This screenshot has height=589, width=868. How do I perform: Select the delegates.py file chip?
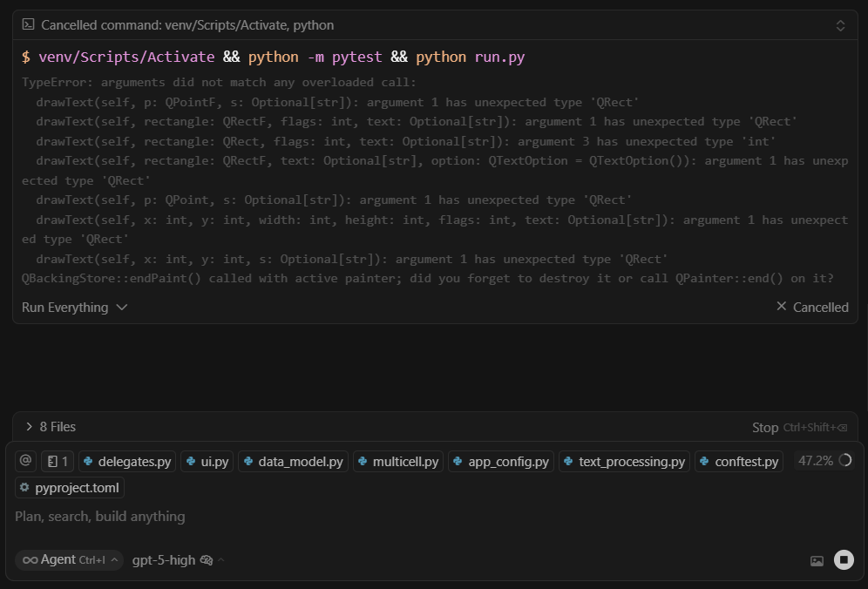pos(127,461)
